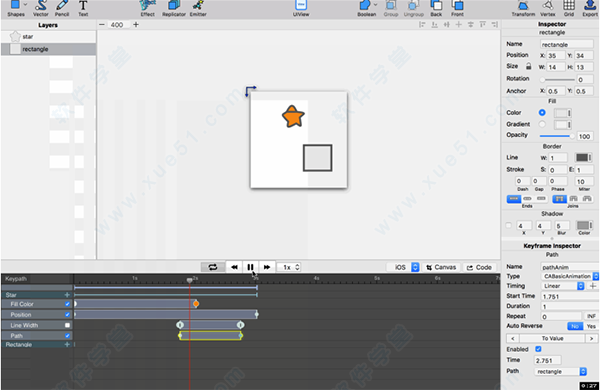The width and height of the screenshot is (600, 390).
Task: Switch to Canvas view
Action: pos(441,267)
